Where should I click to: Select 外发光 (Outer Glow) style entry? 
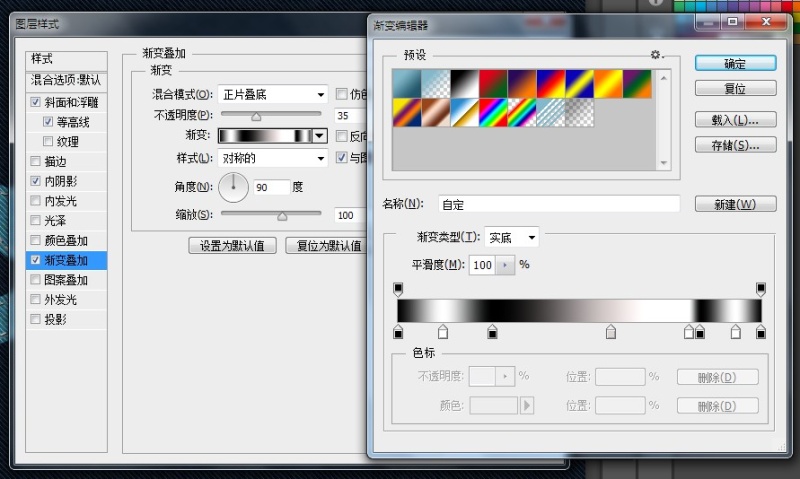point(61,300)
